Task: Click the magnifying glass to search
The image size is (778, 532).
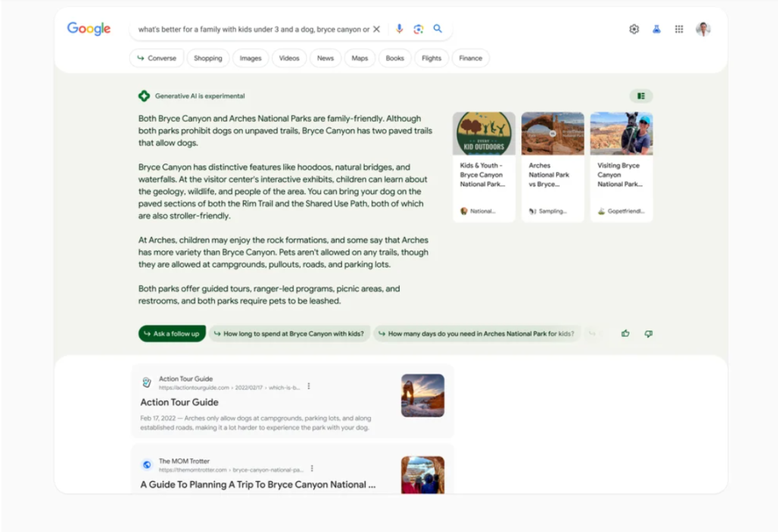Action: click(x=438, y=28)
